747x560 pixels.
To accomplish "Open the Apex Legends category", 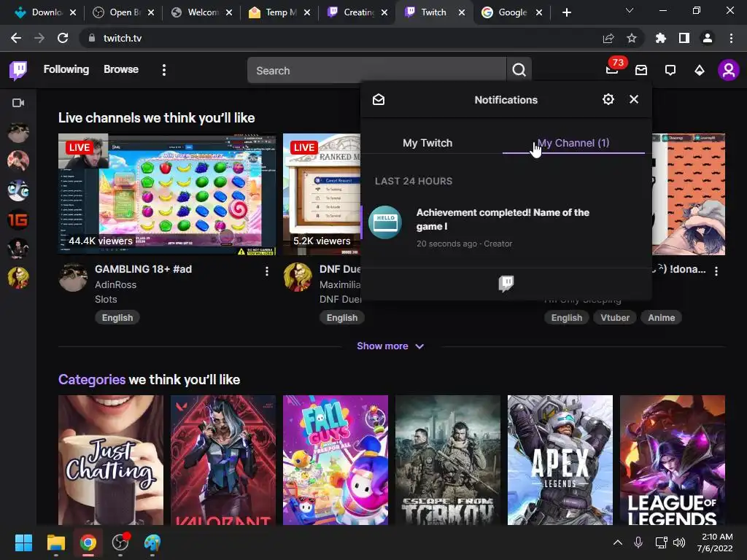I will [x=560, y=460].
